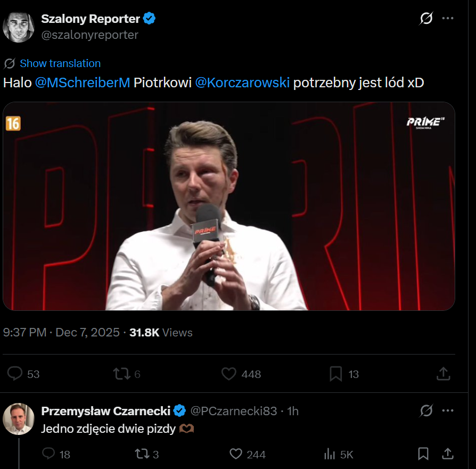This screenshot has width=476, height=469.
Task: Open @Korczarowski mention link
Action: pyautogui.click(x=242, y=83)
